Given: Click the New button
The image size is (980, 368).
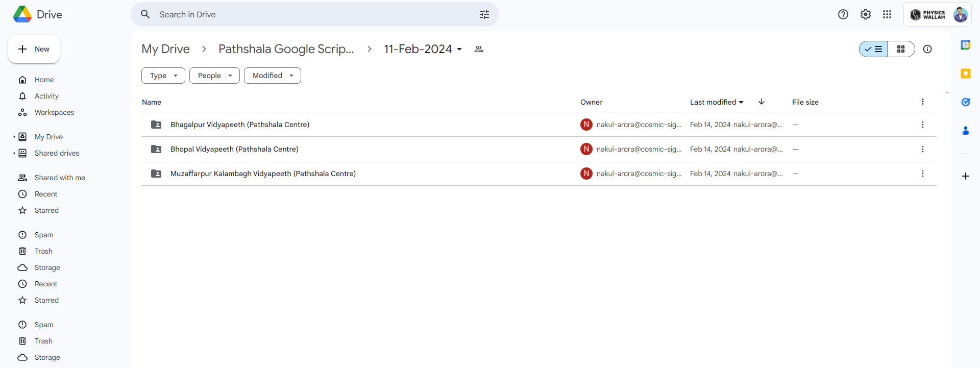Looking at the screenshot, I should click(x=34, y=49).
